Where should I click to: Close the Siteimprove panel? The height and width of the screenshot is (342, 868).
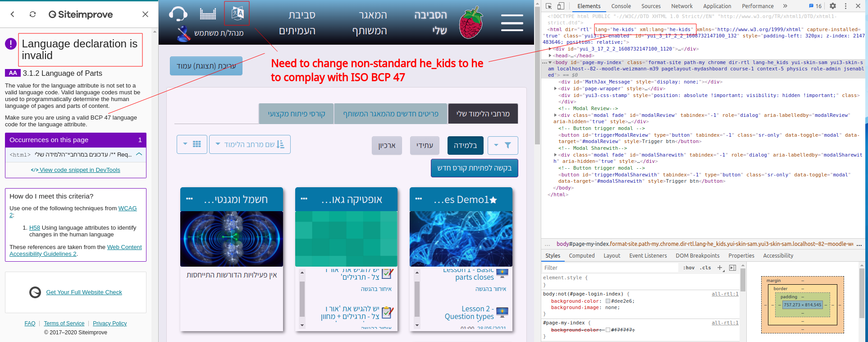[145, 14]
